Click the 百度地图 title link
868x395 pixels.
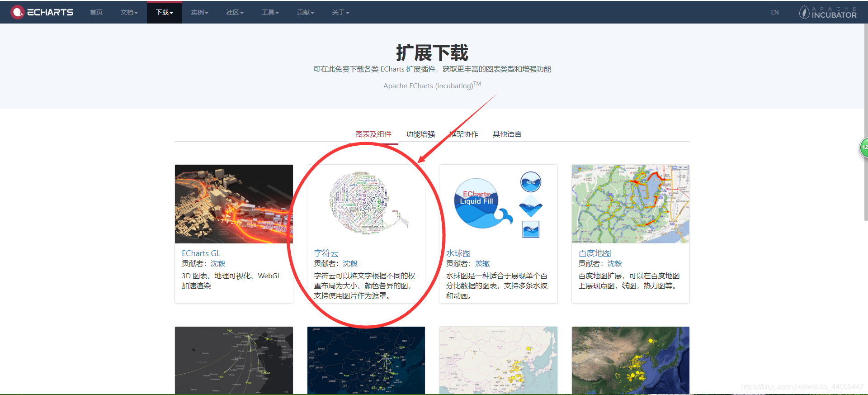594,253
